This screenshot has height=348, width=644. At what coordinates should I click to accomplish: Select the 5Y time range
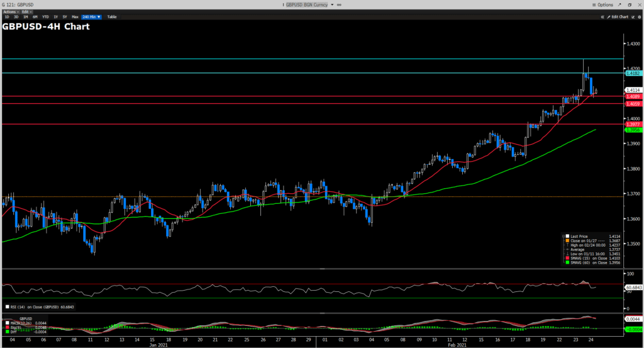(x=65, y=17)
